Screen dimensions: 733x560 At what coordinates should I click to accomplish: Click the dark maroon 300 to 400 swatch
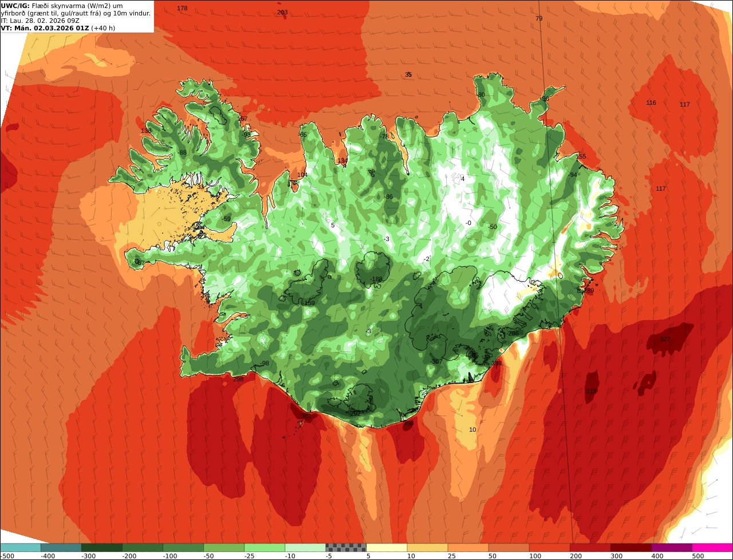[x=631, y=547]
